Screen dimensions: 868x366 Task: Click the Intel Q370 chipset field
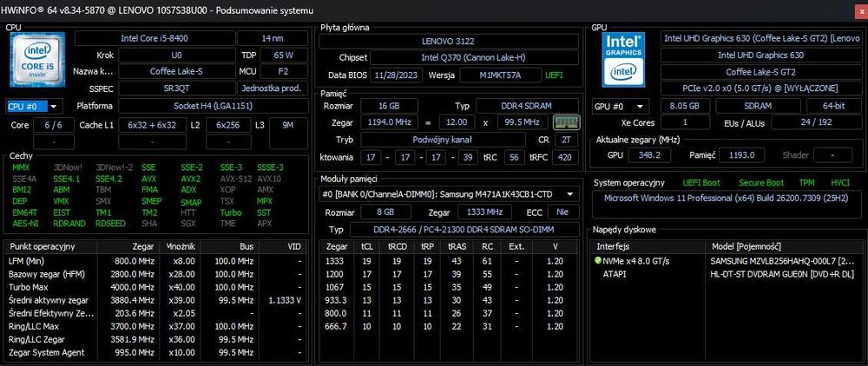pos(475,57)
